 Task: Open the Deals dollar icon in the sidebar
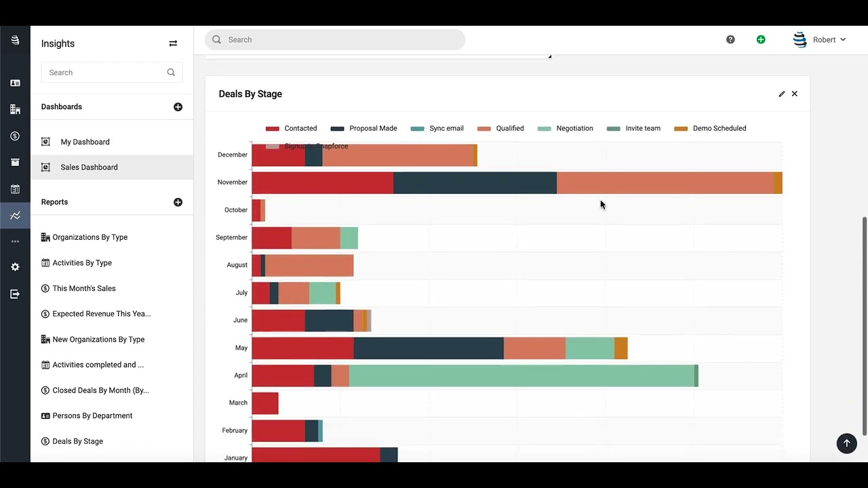15,136
